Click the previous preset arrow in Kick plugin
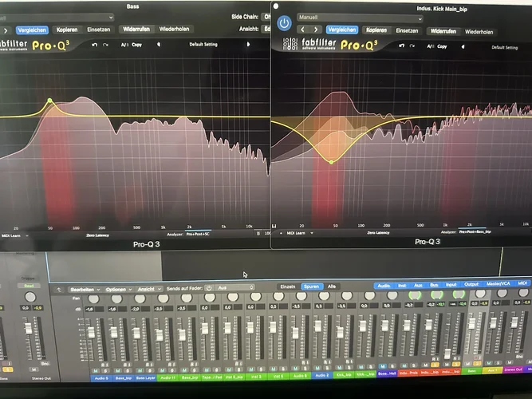Image resolution: width=532 pixels, height=399 pixels. (x=302, y=30)
